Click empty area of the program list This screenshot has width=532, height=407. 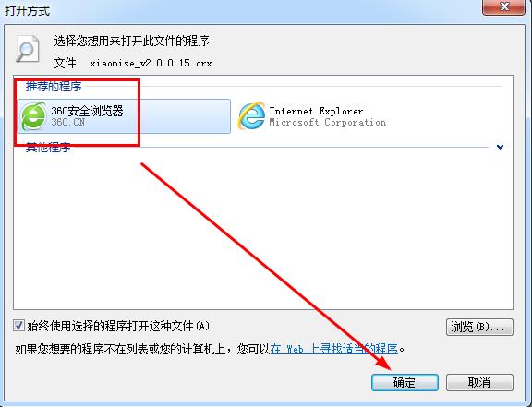pyautogui.click(x=263, y=231)
